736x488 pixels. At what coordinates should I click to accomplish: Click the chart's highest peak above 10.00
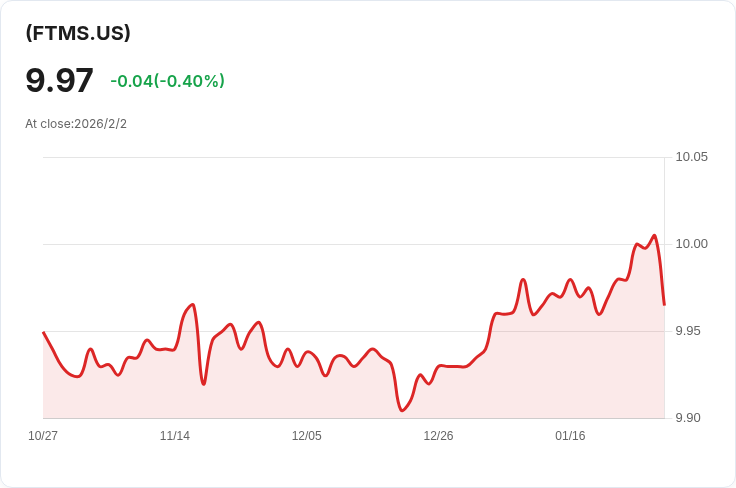tap(654, 236)
